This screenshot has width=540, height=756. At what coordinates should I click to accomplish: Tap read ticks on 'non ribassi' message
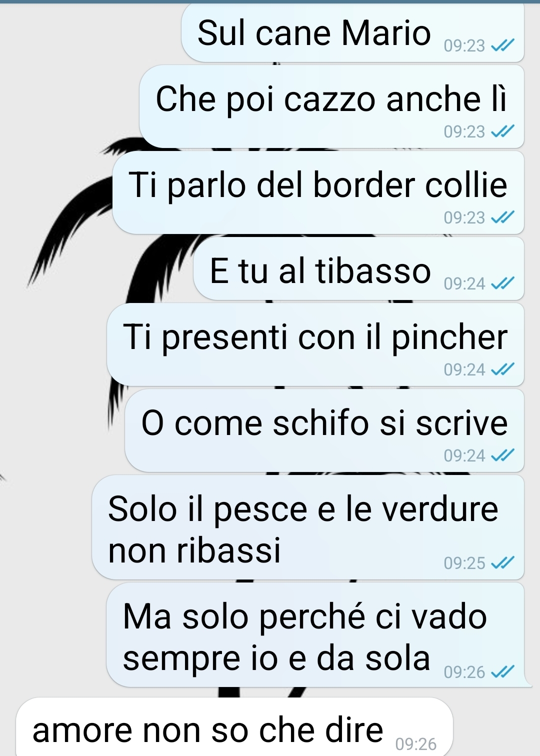[x=502, y=563]
